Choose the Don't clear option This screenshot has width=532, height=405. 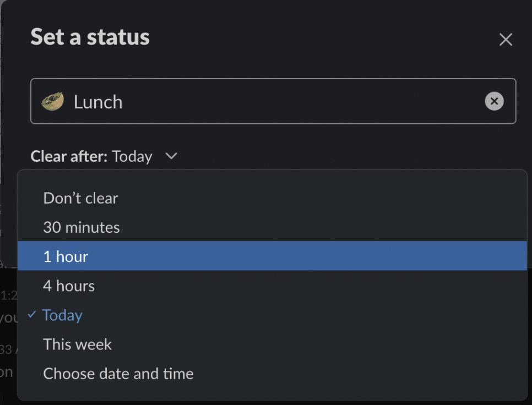click(272, 198)
